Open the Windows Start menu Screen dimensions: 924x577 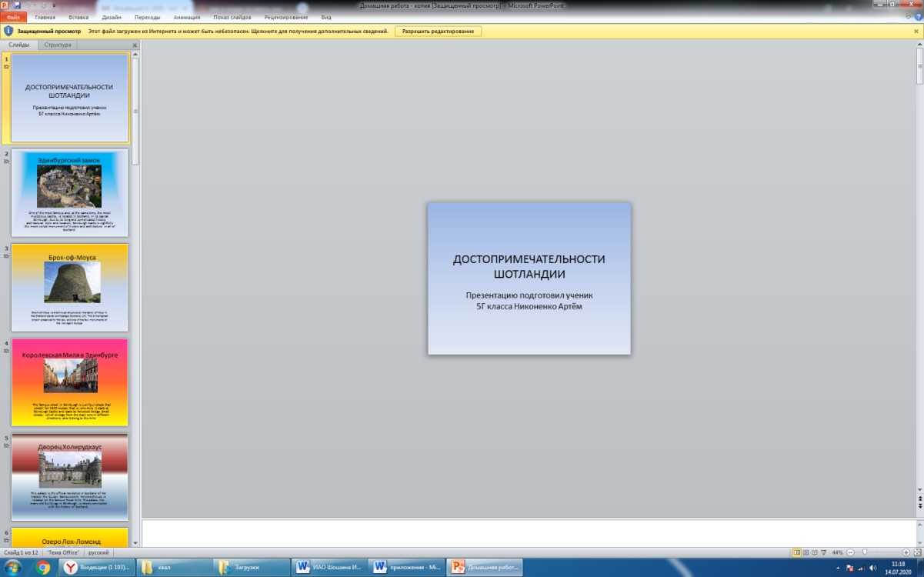(14, 567)
